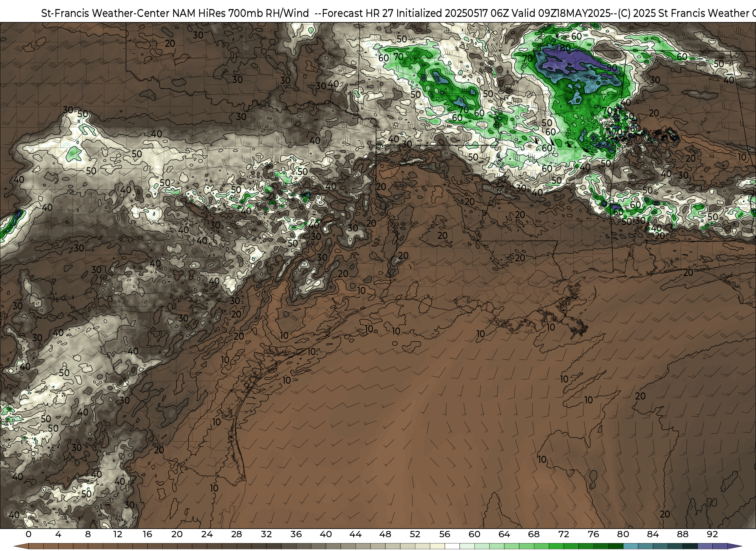The height and width of the screenshot is (551, 756).
Task: Select the colorbar tick label '24'
Action: pyautogui.click(x=207, y=534)
